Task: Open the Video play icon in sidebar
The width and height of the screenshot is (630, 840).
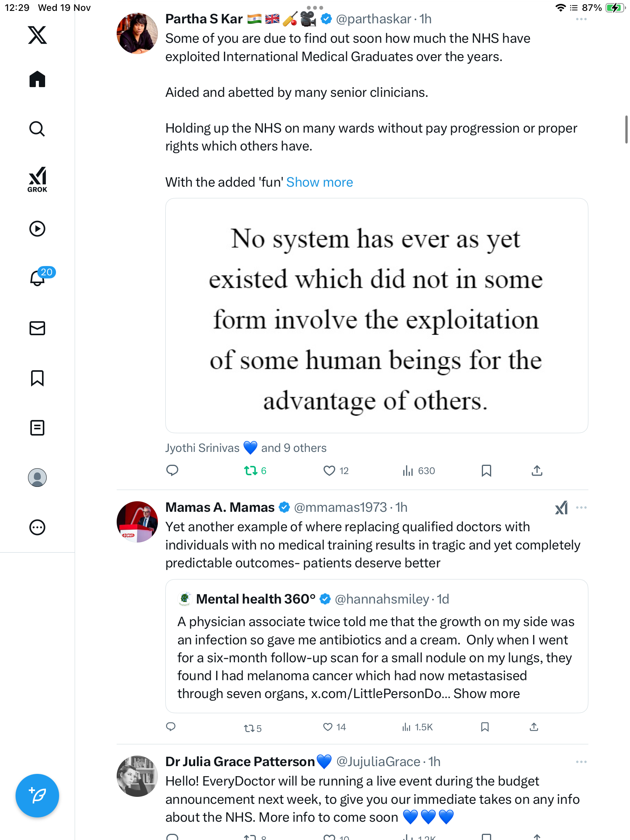Action: 37,229
